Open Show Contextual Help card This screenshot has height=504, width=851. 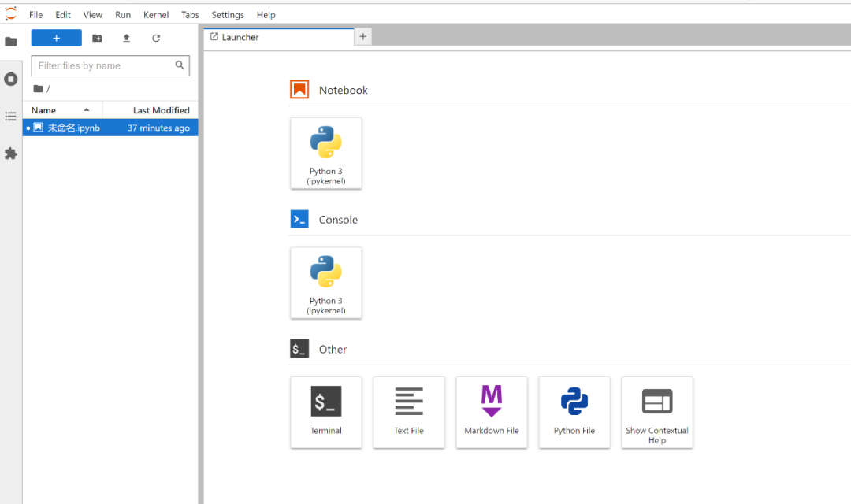point(657,413)
